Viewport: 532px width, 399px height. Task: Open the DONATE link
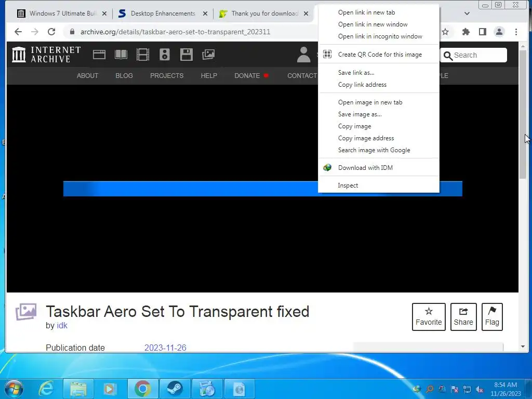click(x=247, y=76)
